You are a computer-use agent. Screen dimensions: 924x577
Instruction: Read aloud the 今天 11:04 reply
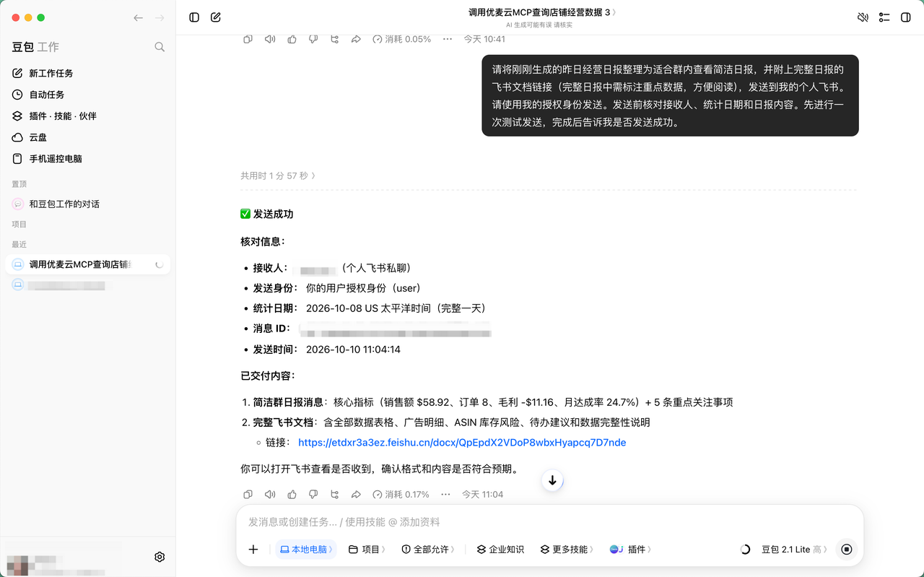tap(270, 495)
